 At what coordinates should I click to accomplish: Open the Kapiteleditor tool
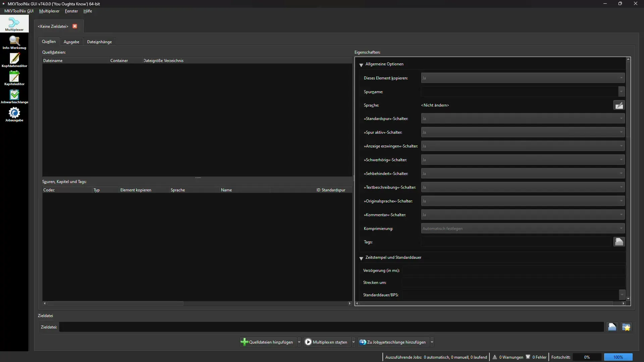pos(14,78)
